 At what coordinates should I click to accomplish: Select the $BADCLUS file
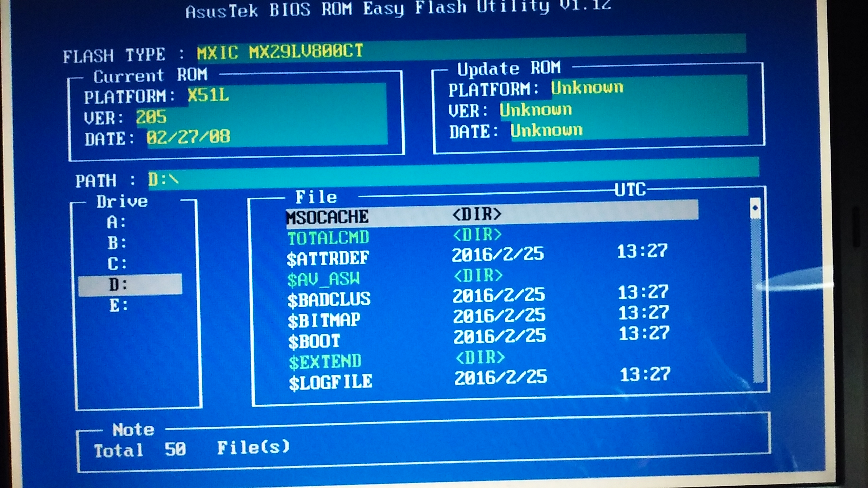pyautogui.click(x=329, y=300)
